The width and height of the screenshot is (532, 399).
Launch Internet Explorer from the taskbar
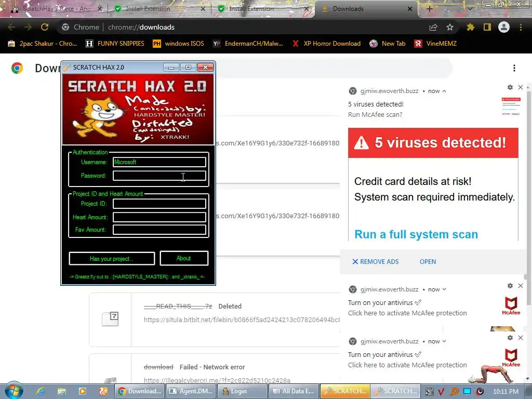pyautogui.click(x=41, y=391)
